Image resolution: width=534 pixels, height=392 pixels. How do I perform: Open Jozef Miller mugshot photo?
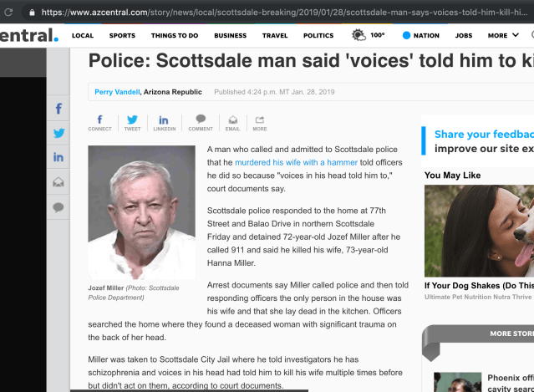(x=142, y=212)
